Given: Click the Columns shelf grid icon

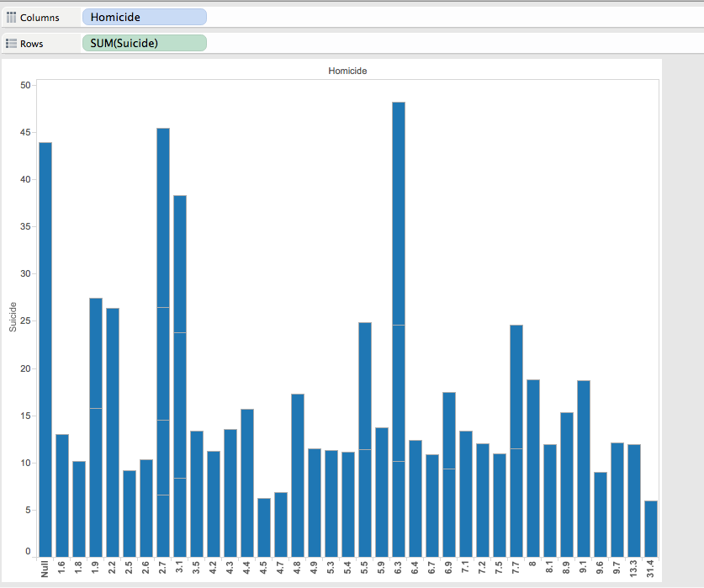Looking at the screenshot, I should tap(12, 17).
